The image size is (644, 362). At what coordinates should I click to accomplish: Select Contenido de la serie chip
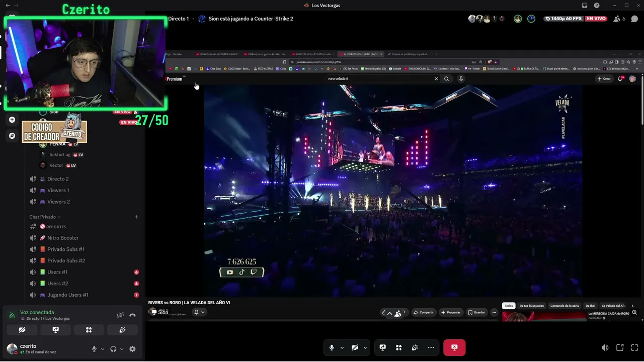[x=565, y=306]
